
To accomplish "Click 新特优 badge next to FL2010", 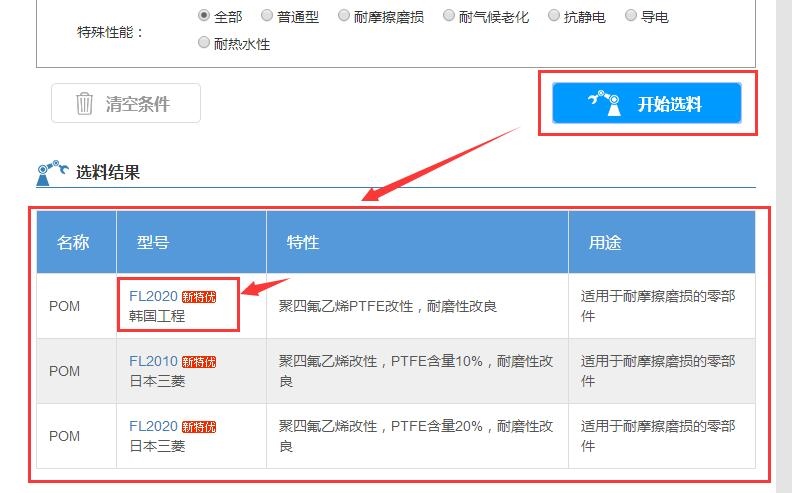I will (x=198, y=362).
